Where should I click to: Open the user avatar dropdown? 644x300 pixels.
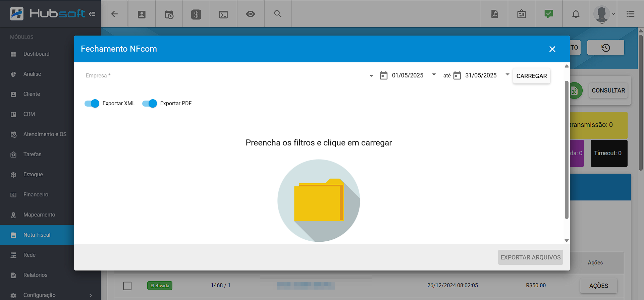[604, 14]
